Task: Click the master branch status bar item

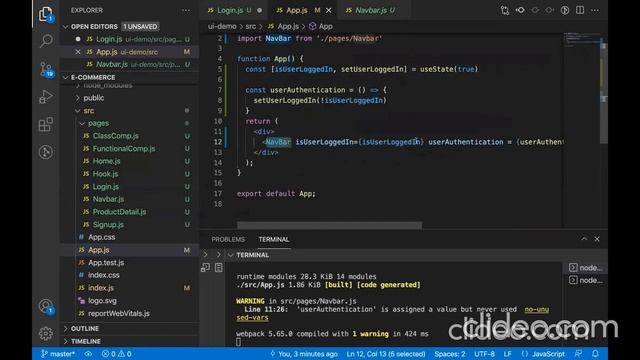Action: click(x=58, y=354)
